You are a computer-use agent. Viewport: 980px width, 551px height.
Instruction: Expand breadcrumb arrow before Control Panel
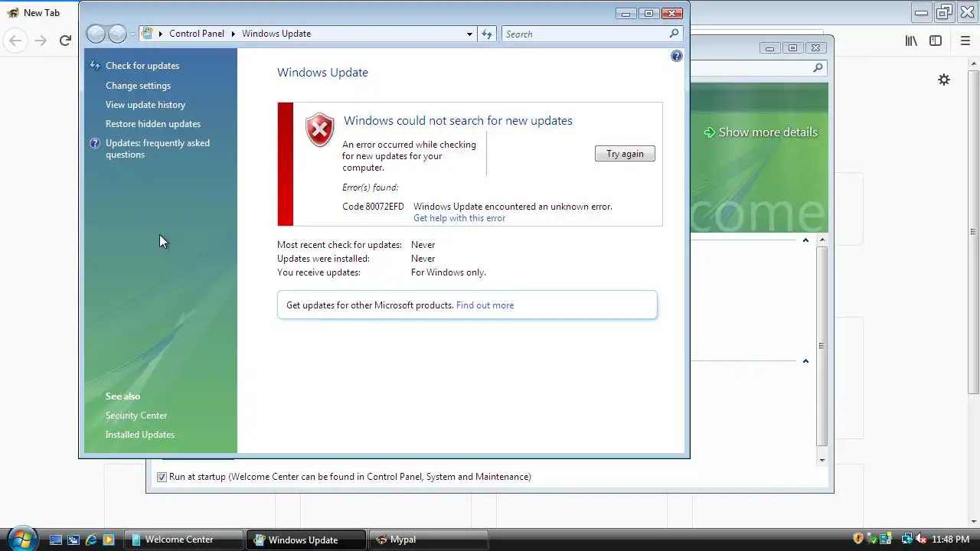161,34
